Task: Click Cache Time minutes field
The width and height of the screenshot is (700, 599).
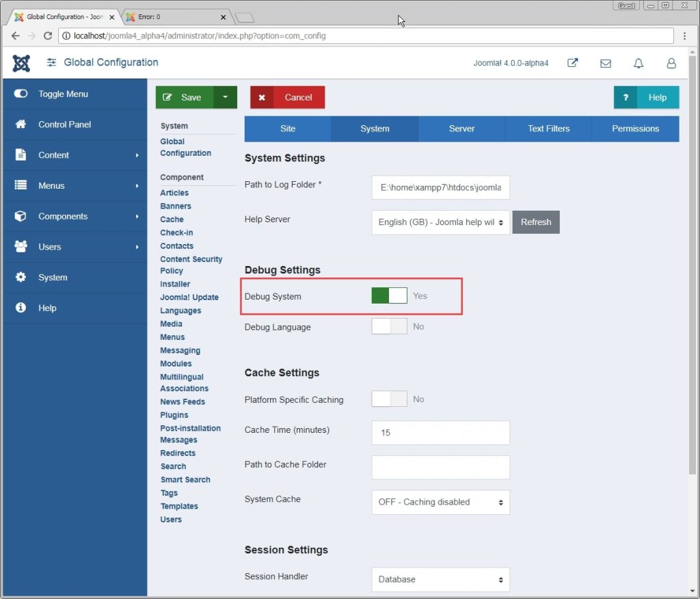Action: click(x=440, y=433)
